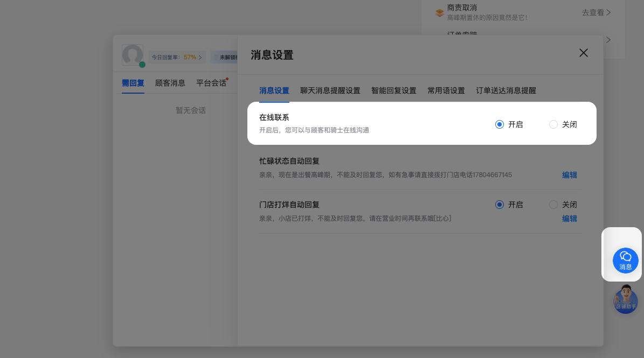Edit the 忙碌状态自动回复 message

pyautogui.click(x=569, y=175)
